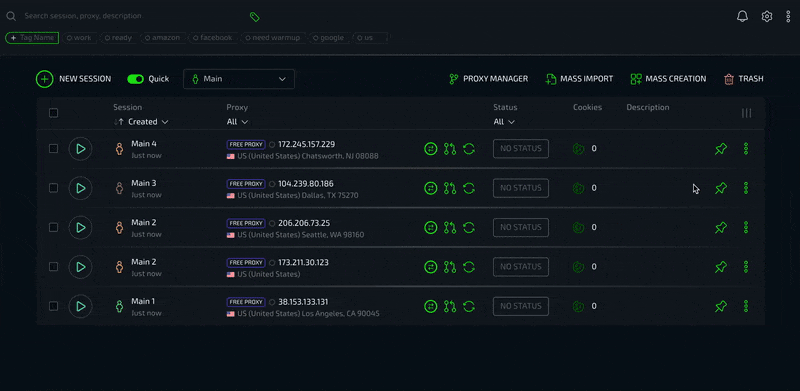Open the PROXY MANAGER
Screen dimensions: 800x391
pos(488,79)
